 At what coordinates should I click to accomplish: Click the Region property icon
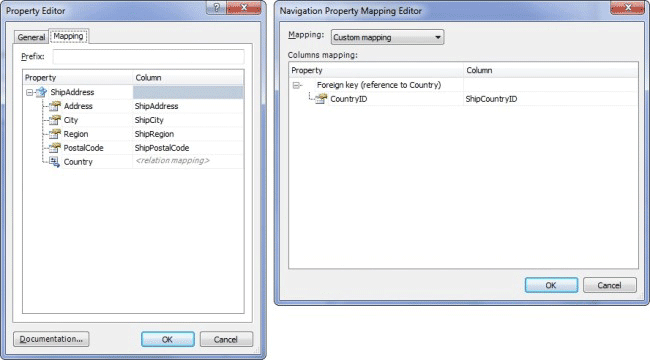tap(55, 134)
